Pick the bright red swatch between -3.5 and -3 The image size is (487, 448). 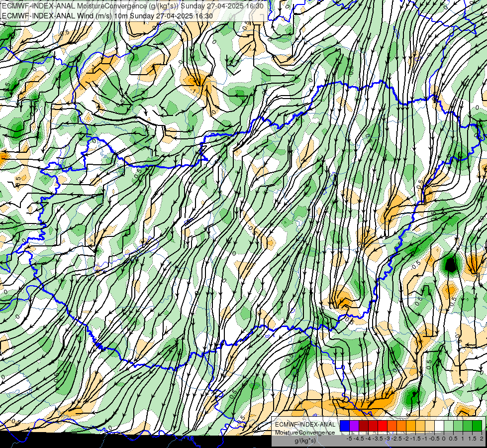[x=383, y=426]
